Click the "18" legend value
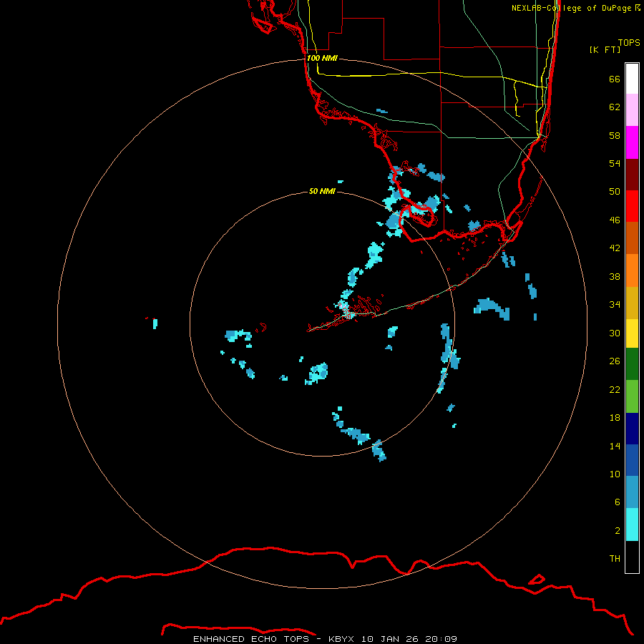 pyautogui.click(x=615, y=417)
